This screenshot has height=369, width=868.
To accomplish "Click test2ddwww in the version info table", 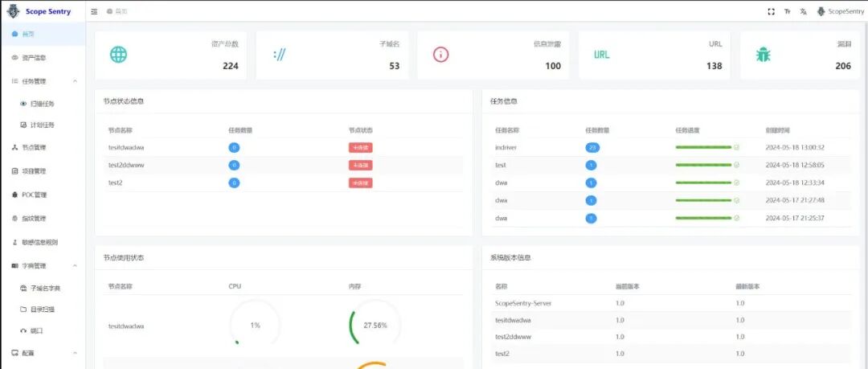I will click(513, 337).
